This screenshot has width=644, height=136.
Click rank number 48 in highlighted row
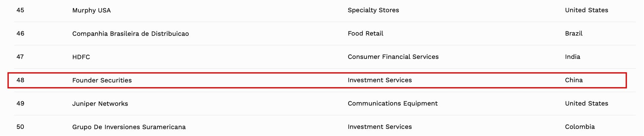[20, 80]
